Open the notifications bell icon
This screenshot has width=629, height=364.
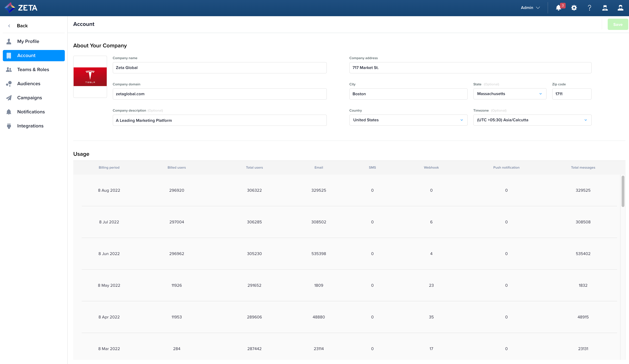(558, 8)
